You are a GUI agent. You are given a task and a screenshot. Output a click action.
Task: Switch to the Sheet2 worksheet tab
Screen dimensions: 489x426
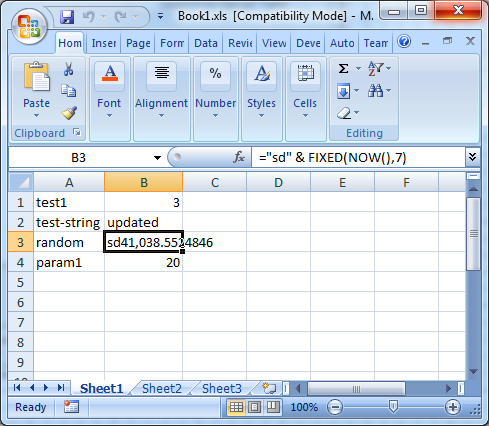(x=162, y=388)
